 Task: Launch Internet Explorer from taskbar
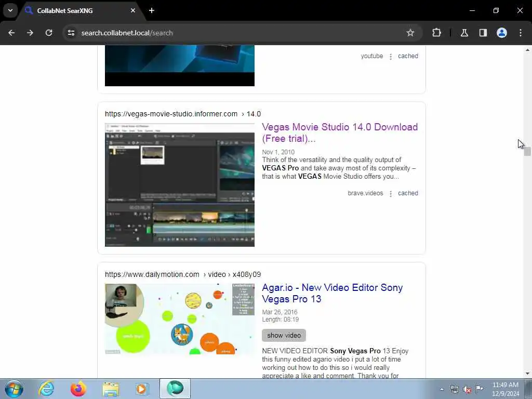[46, 389]
